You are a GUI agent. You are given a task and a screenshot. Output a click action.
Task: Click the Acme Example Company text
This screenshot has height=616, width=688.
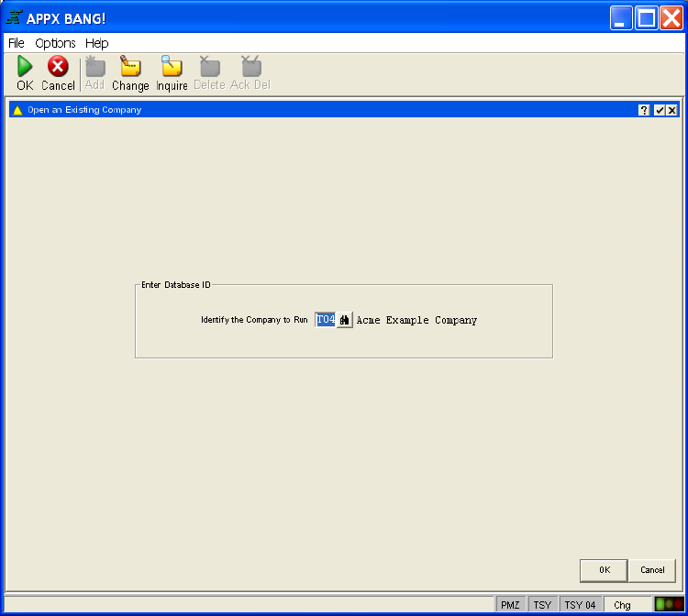click(x=416, y=321)
